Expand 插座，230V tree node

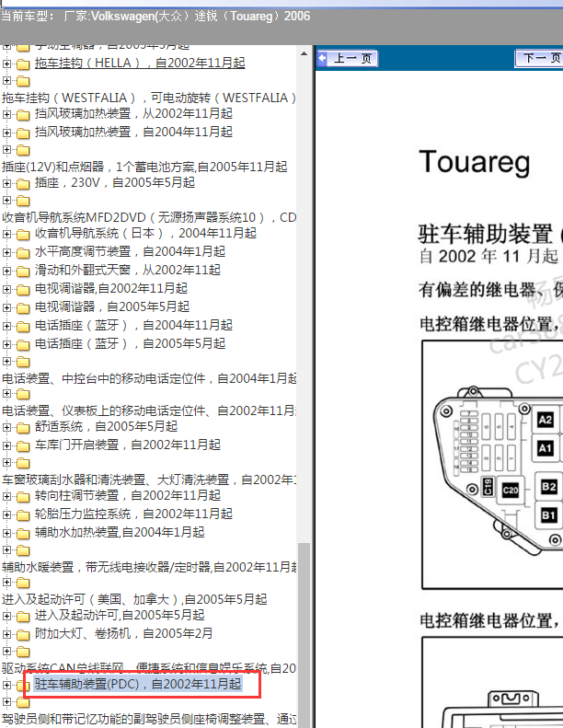pos(6,183)
